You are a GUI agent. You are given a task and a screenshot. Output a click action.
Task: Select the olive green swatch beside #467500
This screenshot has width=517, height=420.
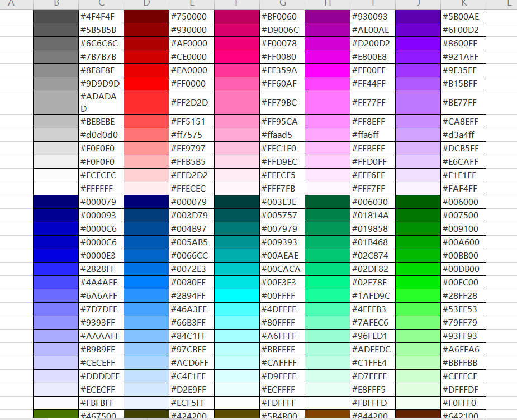point(56,414)
